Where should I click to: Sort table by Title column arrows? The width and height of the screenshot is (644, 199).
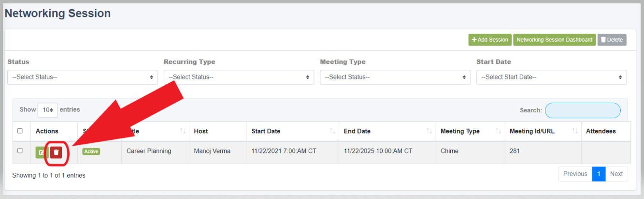point(183,131)
